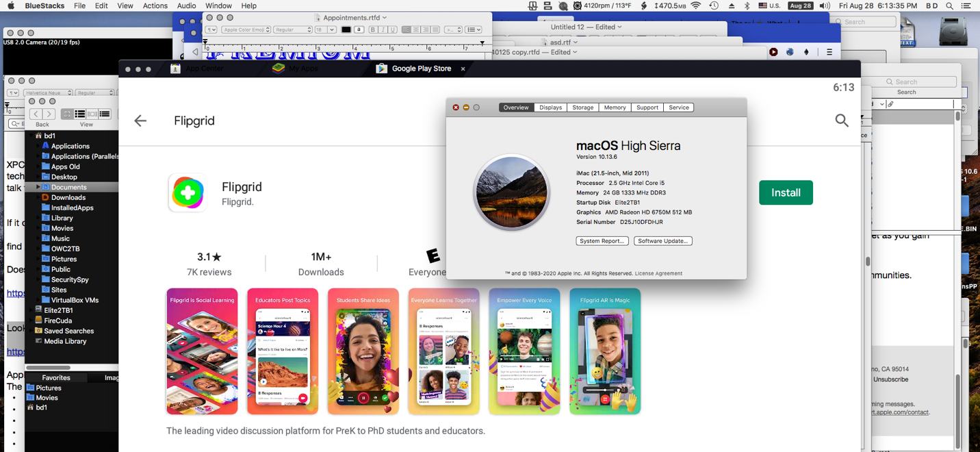980x452 pixels.
Task: Expand the Documents folder disclosure triangle
Action: (x=38, y=187)
